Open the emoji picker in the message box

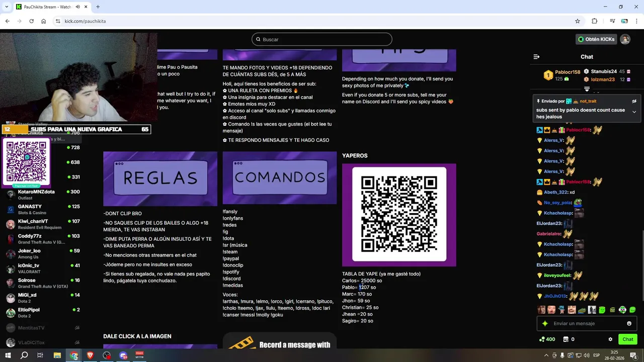pos(629,323)
